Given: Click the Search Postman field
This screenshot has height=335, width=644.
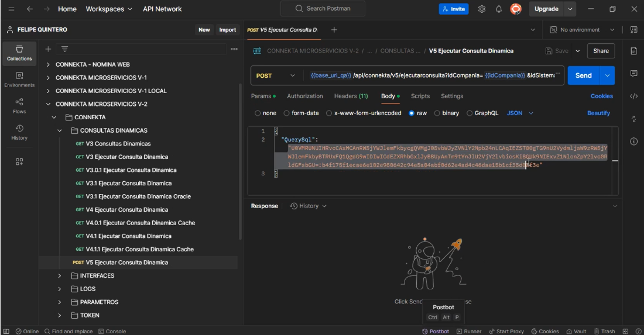Looking at the screenshot, I should pyautogui.click(x=323, y=9).
